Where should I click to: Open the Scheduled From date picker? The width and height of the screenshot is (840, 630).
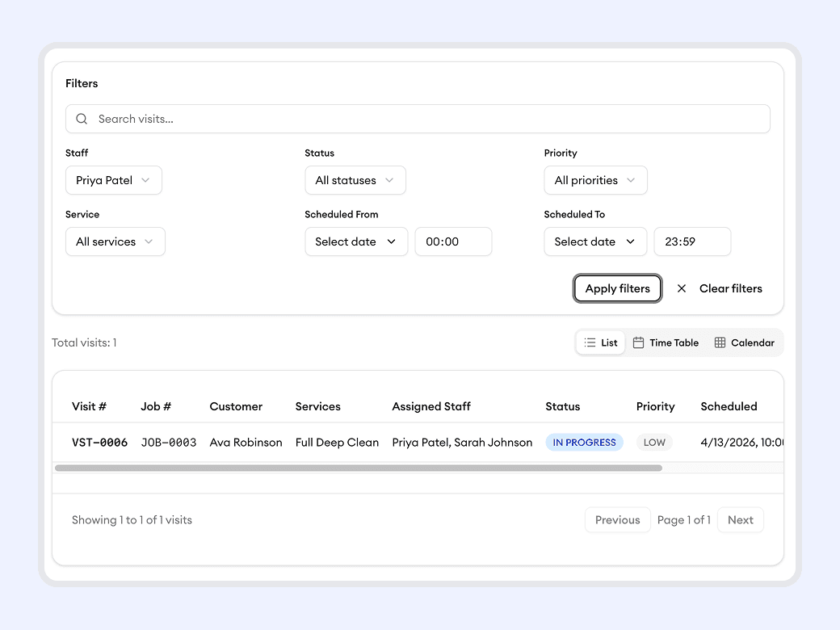point(355,241)
